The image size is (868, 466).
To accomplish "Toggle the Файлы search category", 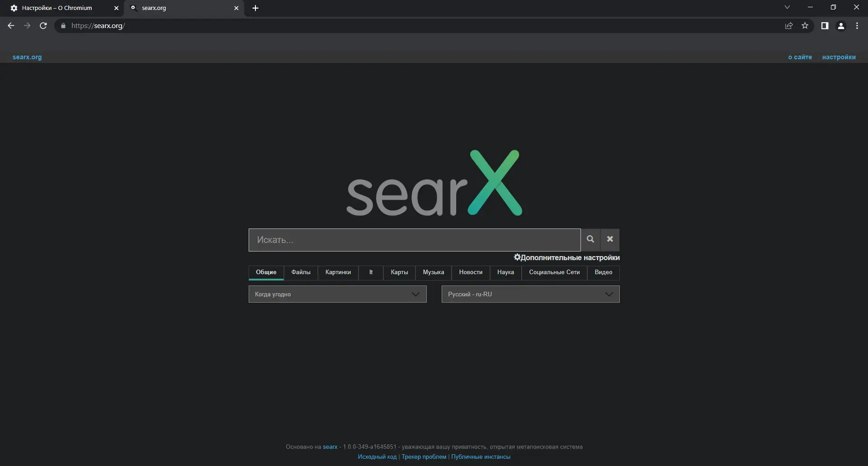I will coord(301,272).
